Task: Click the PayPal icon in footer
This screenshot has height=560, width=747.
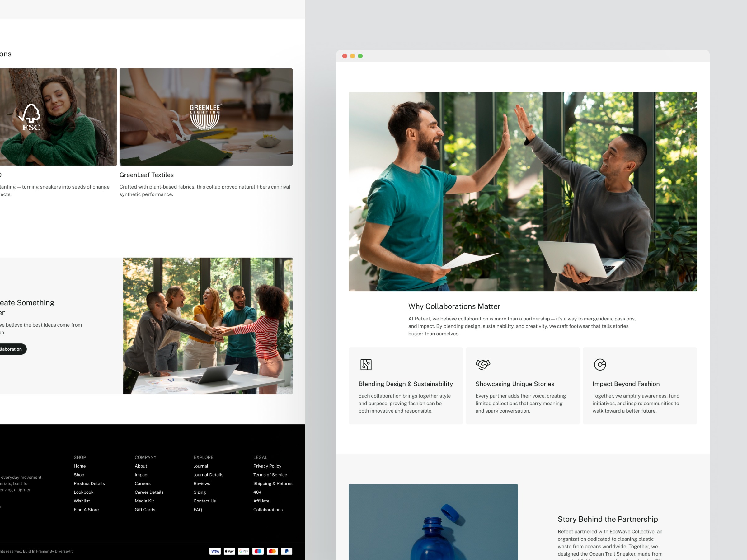Action: point(286,551)
